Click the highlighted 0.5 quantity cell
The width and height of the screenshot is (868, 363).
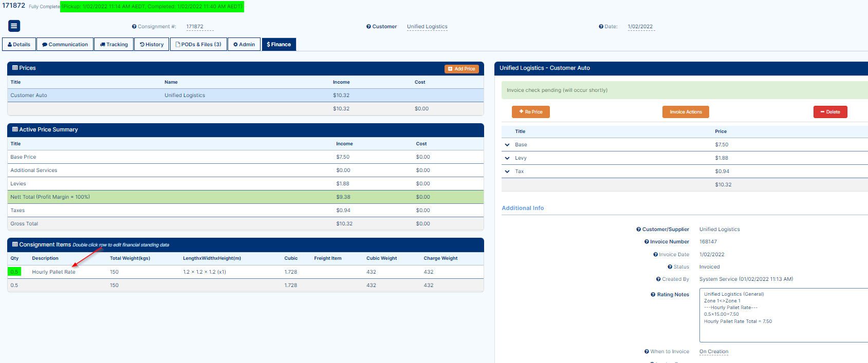pos(14,272)
